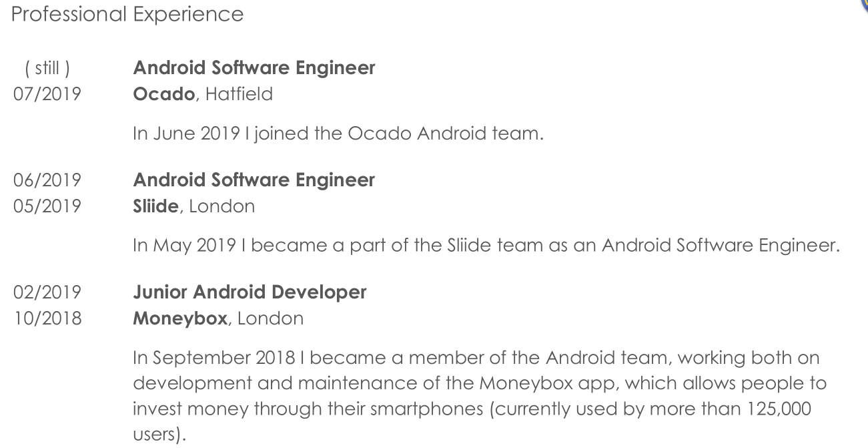Click the Moneybox company name in bold
The height and width of the screenshot is (448, 868).
click(180, 318)
